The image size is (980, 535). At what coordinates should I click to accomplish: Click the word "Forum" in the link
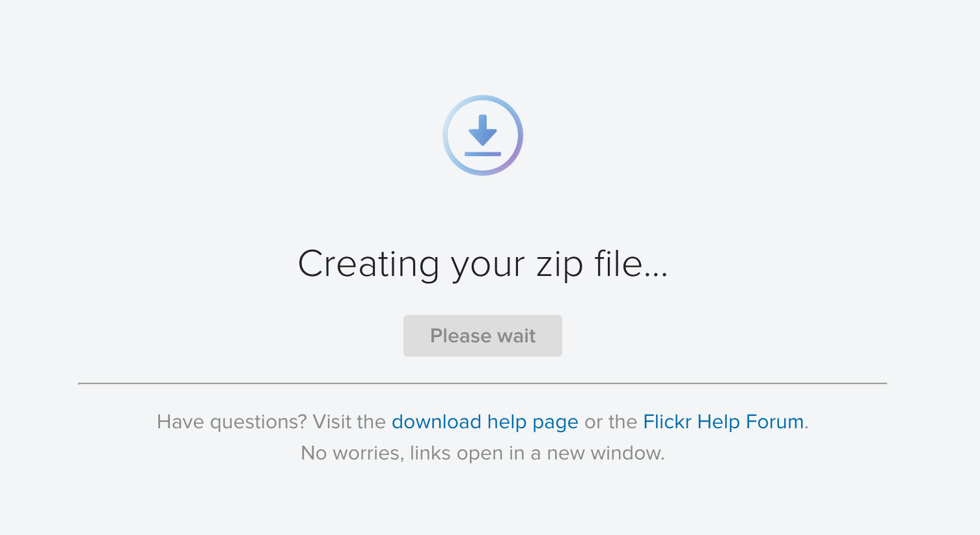point(774,422)
